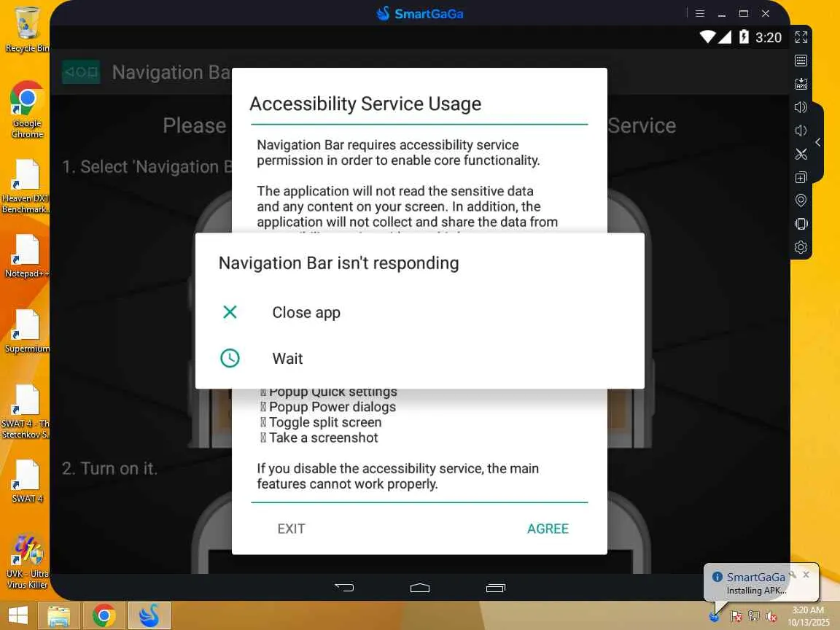Click the Android WiFi status icon
840x630 pixels.
pos(707,37)
